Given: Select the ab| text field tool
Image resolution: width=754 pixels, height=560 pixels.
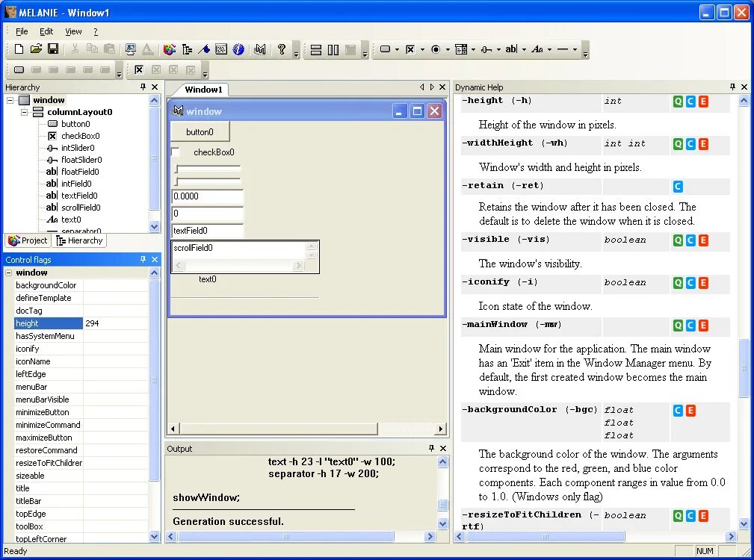Looking at the screenshot, I should (511, 49).
